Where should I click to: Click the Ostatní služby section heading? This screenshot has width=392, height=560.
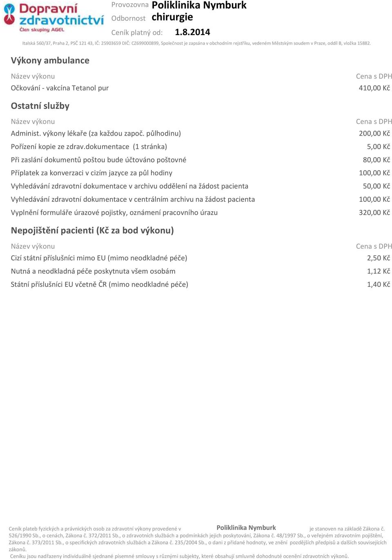40,106
